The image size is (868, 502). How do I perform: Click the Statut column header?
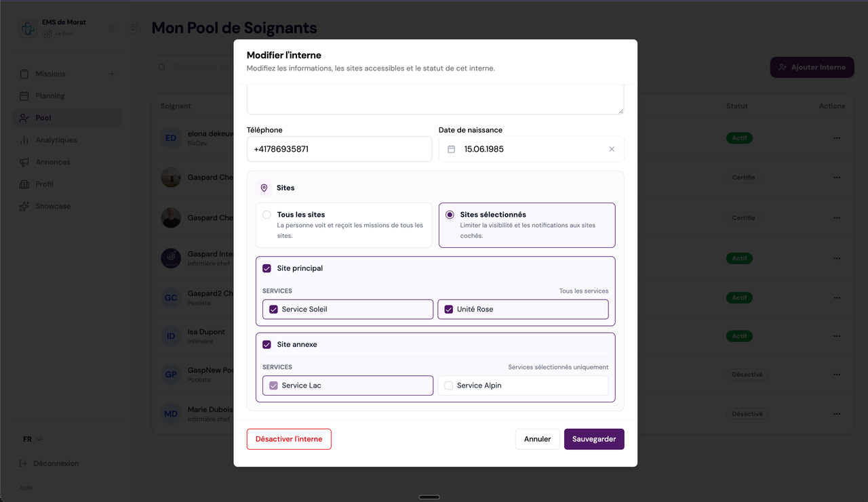click(737, 106)
